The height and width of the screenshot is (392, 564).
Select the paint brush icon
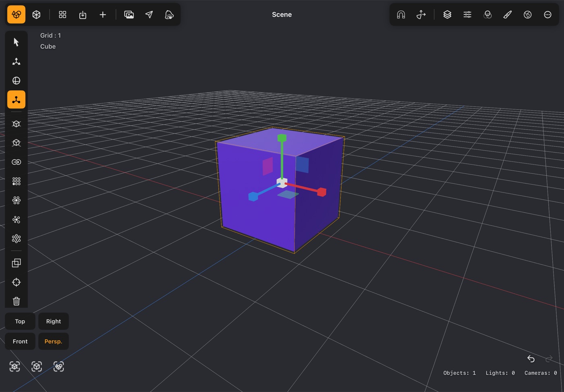pyautogui.click(x=508, y=15)
